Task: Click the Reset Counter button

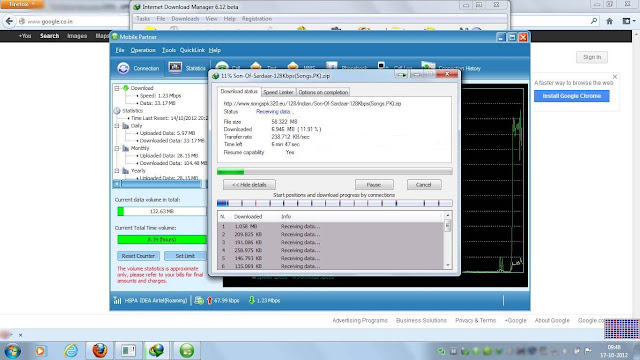Action: [x=138, y=256]
